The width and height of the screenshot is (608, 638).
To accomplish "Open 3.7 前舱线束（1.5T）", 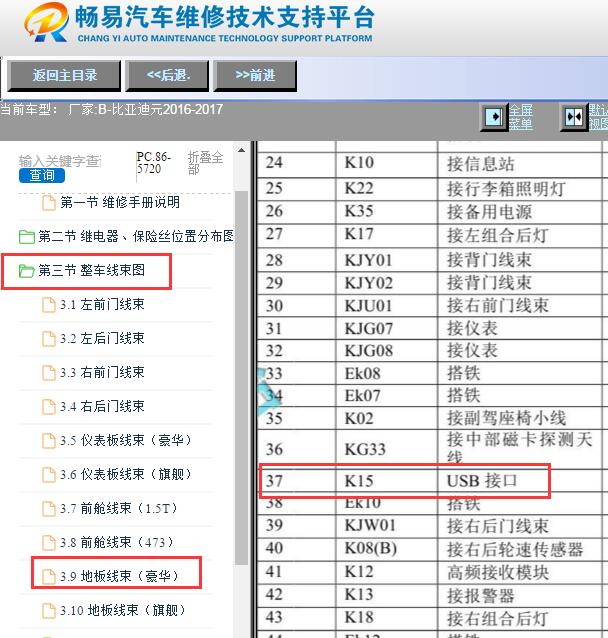I will coord(119,508).
